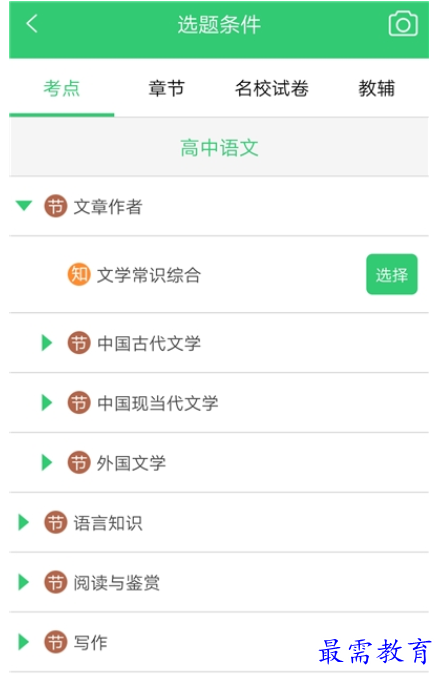Click the 节 badge beside 外国文学
This screenshot has height=683, width=440.
pyautogui.click(x=79, y=463)
